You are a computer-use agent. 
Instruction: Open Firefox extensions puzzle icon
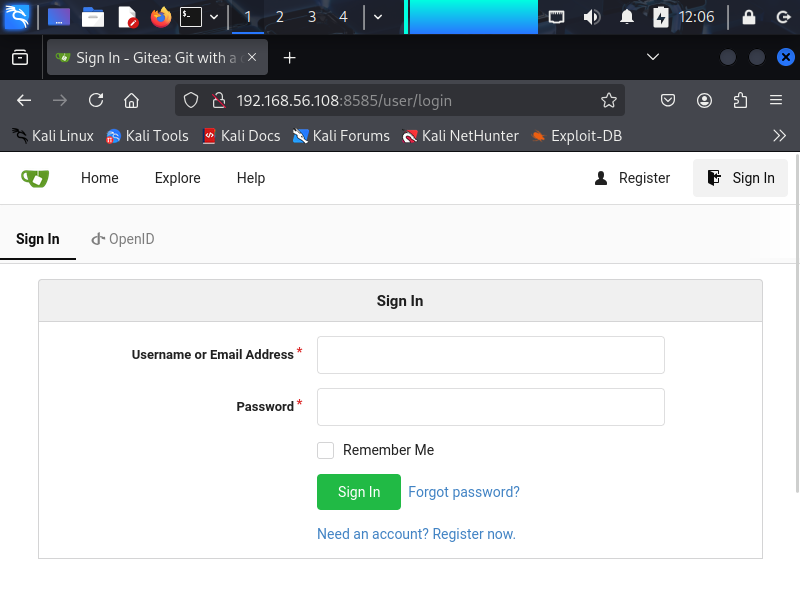740,100
